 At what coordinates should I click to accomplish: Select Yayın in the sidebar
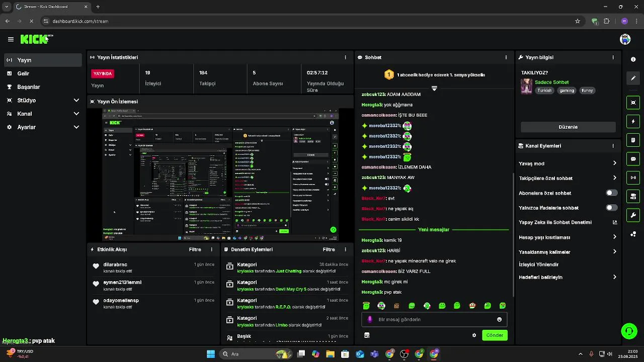[43, 60]
